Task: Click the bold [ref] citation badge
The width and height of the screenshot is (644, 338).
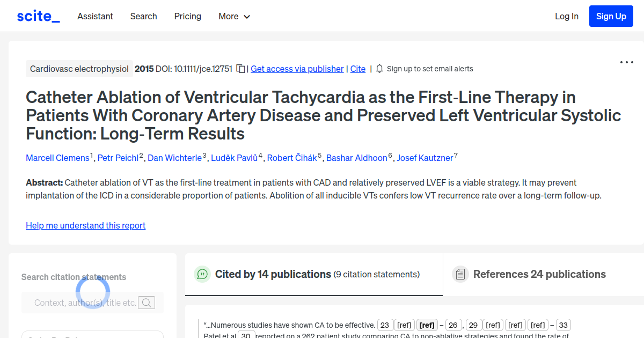Action: coord(427,325)
